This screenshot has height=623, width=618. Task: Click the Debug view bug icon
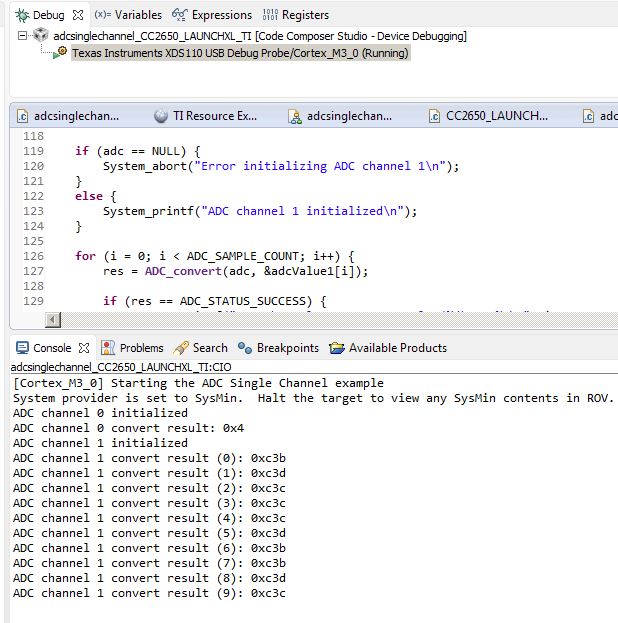coord(22,15)
